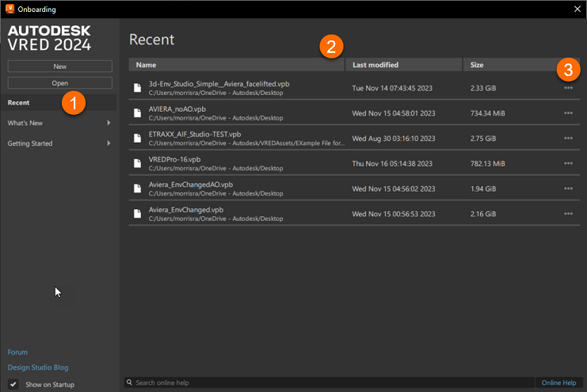The width and height of the screenshot is (587, 392).
Task: Click the date Wed Nov 15 04:56:02 2023
Action: click(x=394, y=188)
